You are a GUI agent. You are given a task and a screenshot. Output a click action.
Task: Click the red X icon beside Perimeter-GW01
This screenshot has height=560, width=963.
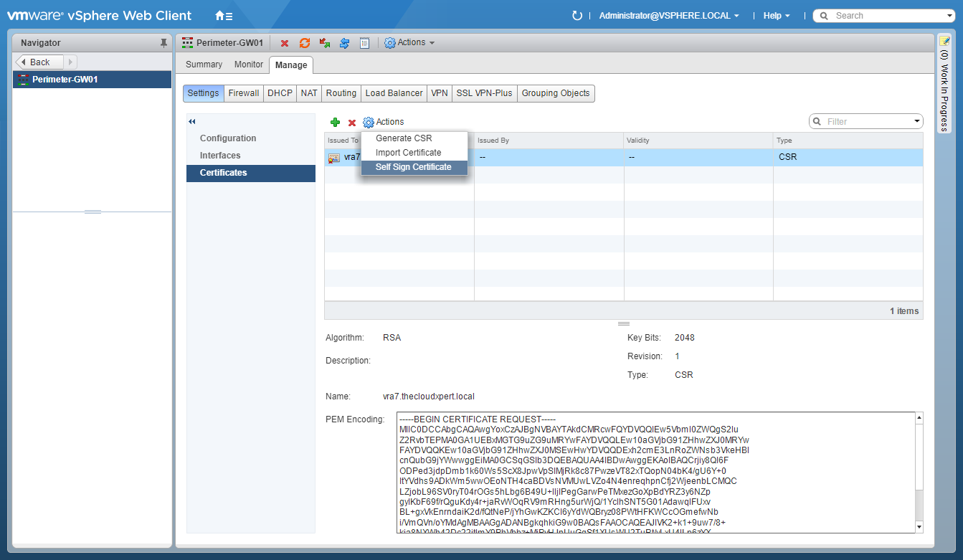click(x=285, y=43)
